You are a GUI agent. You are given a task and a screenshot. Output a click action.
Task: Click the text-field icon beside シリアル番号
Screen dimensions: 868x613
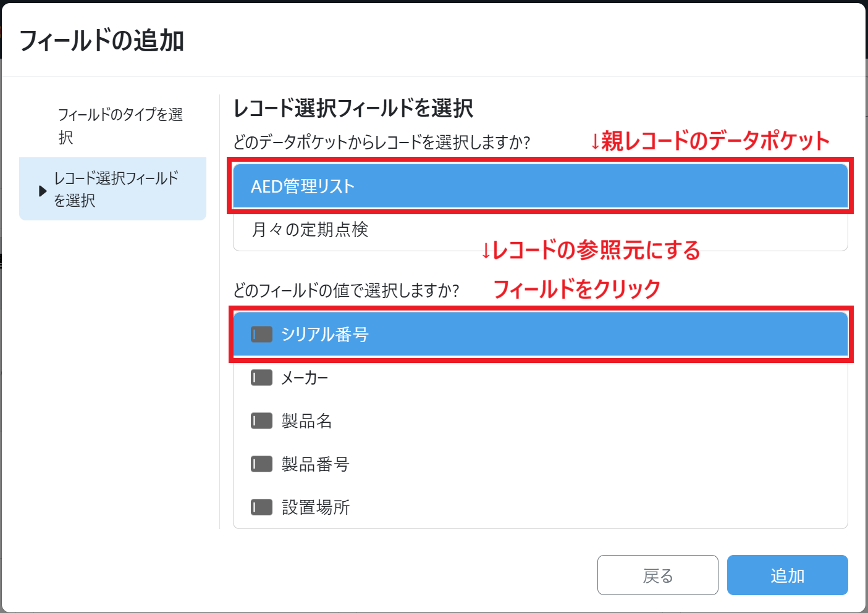coord(261,335)
